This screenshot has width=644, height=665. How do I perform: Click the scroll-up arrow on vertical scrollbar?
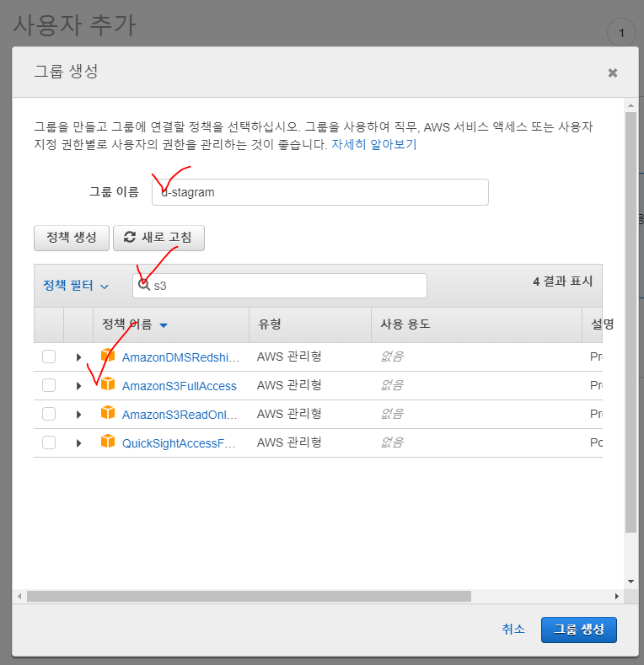click(631, 105)
